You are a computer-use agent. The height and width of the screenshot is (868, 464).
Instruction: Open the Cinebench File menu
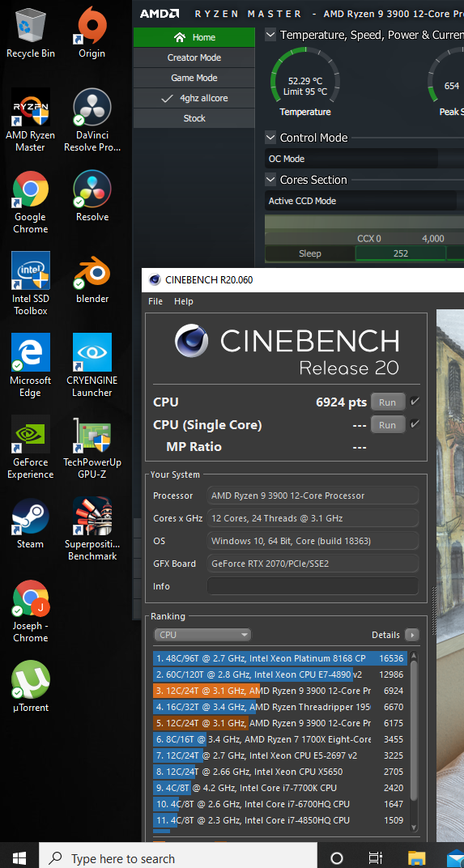click(155, 301)
